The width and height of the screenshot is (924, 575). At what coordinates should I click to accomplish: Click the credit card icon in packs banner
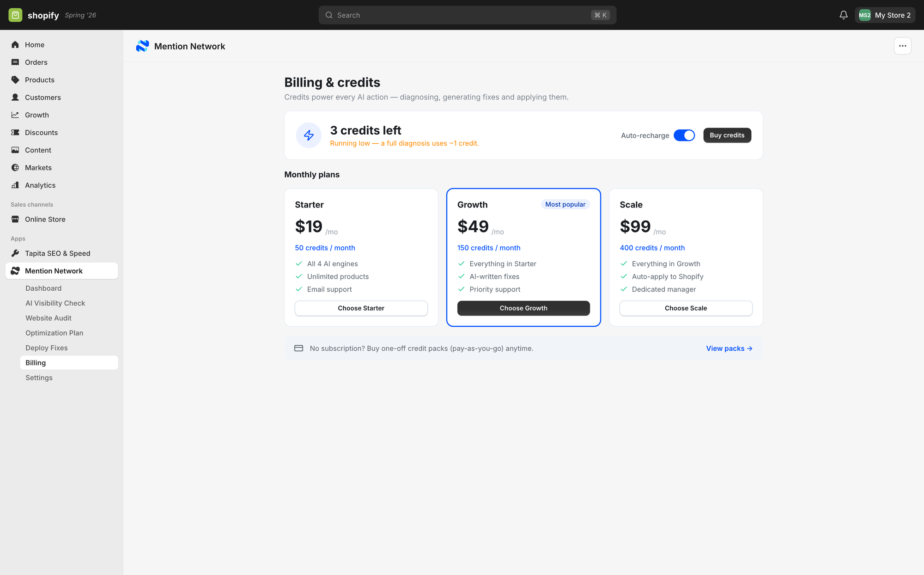(298, 349)
